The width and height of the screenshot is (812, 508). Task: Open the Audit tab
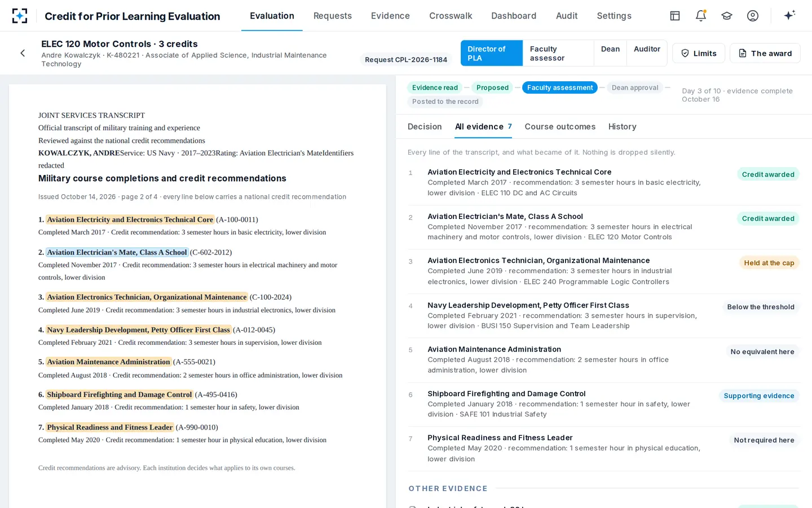(x=567, y=16)
